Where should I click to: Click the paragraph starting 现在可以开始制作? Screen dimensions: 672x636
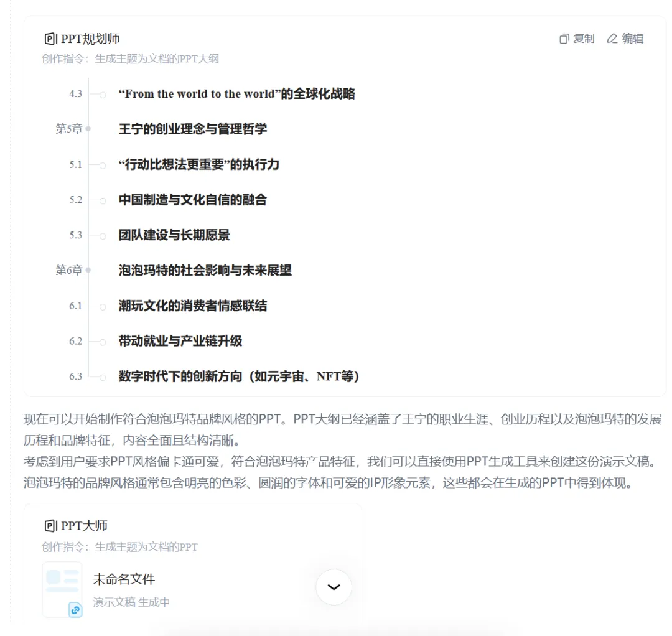(342, 429)
